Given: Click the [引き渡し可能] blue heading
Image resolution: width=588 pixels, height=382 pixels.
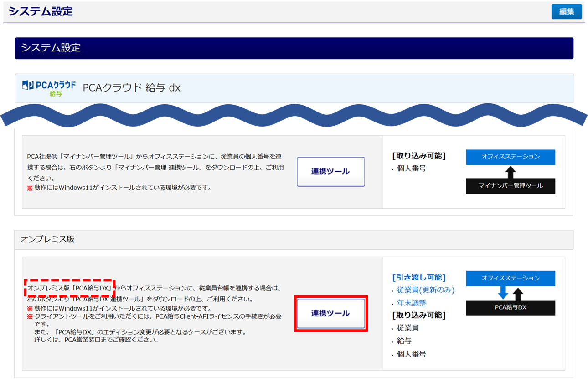Looking at the screenshot, I should click(418, 277).
